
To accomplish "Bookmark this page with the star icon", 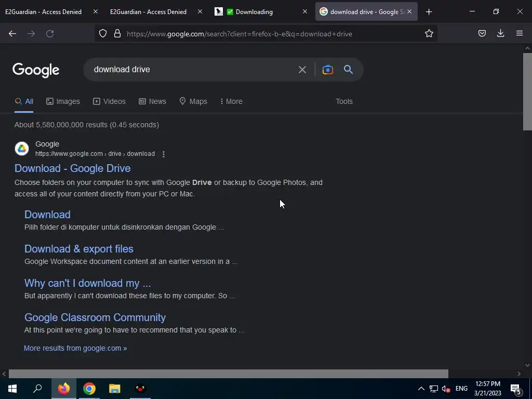I will click(429, 34).
